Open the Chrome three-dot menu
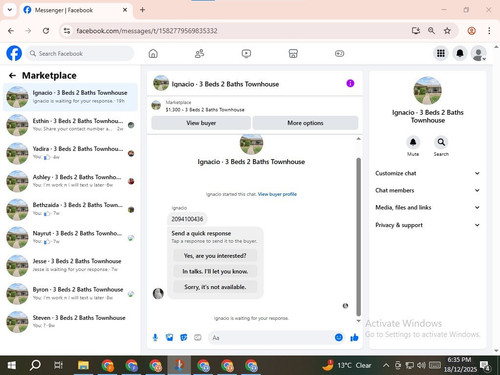The width and height of the screenshot is (500, 375). (x=489, y=31)
